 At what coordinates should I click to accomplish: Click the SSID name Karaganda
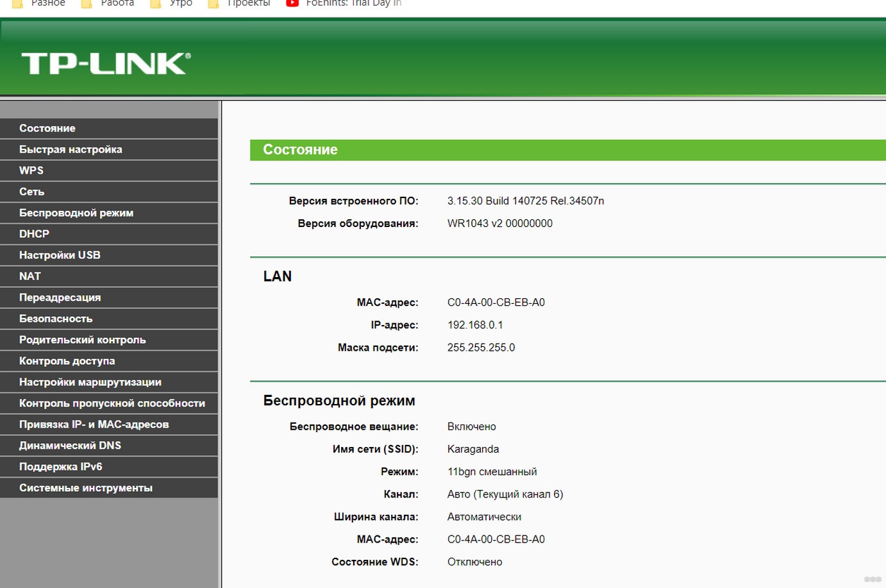point(473,449)
